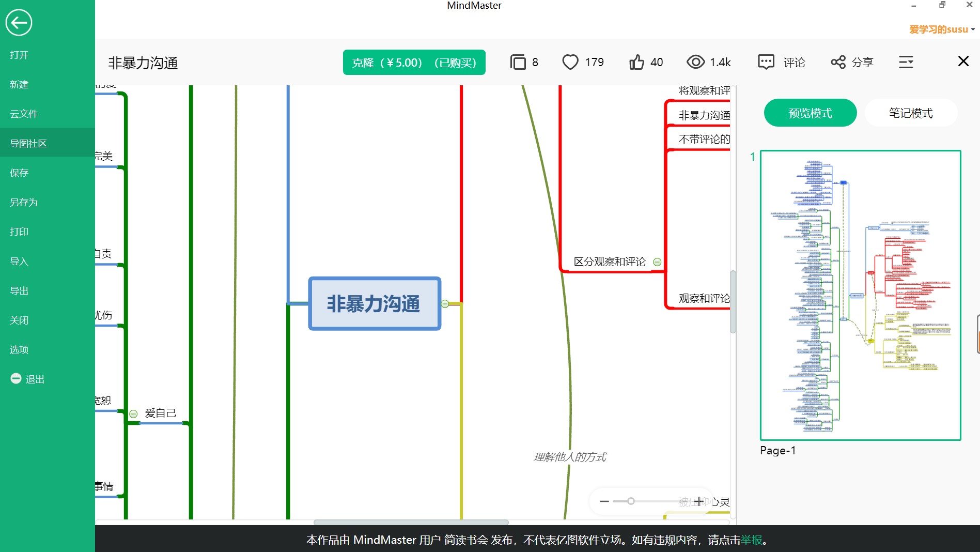This screenshot has width=980, height=552.
Task: Open the 评论 comments icon
Action: pos(766,62)
